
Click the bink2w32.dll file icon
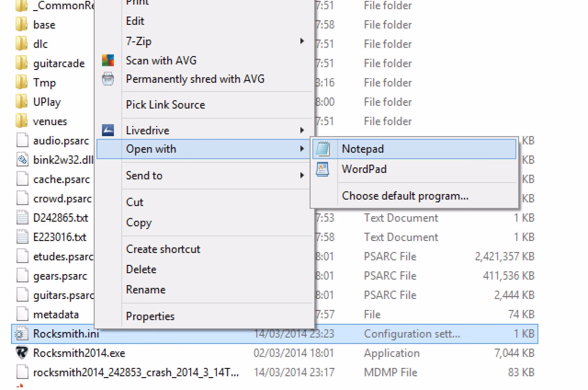point(22,160)
